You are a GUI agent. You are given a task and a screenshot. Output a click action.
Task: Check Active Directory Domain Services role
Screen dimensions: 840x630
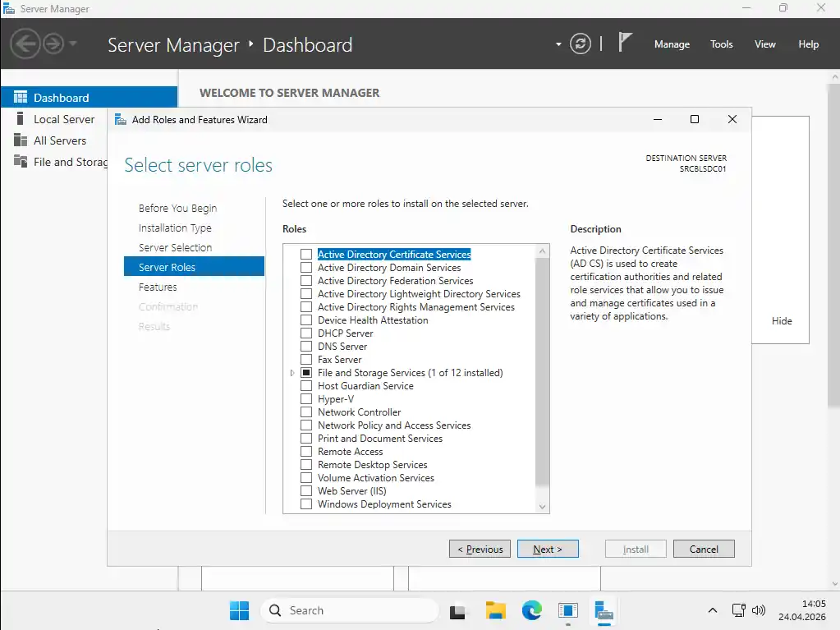(306, 267)
